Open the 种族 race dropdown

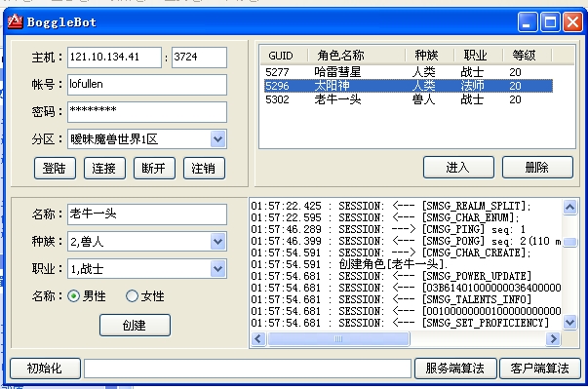coord(217,242)
